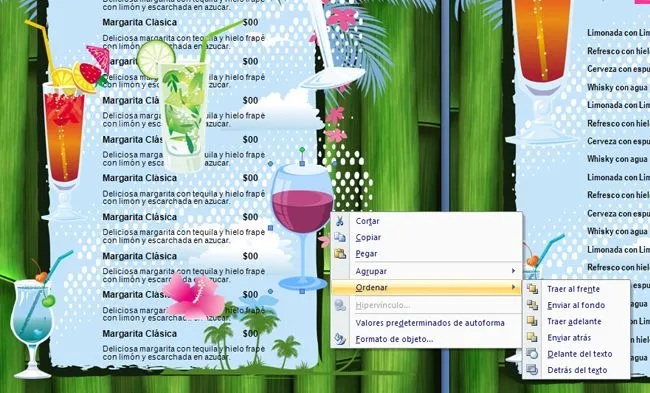Select the pink hibiscus flower image

click(x=194, y=296)
